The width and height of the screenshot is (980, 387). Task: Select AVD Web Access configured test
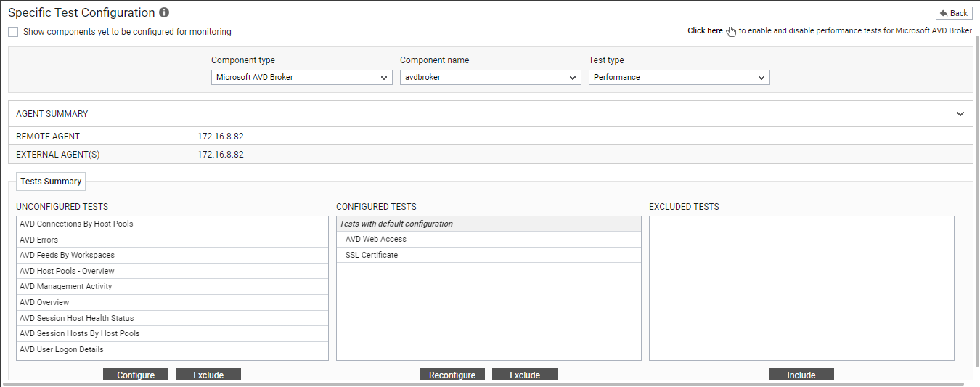pyautogui.click(x=489, y=240)
